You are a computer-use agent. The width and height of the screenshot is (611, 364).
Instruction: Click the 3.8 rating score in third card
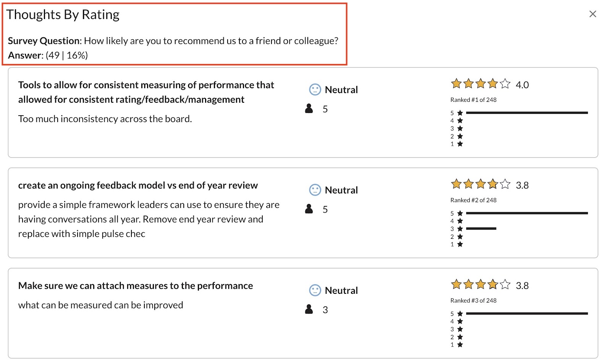coord(522,286)
